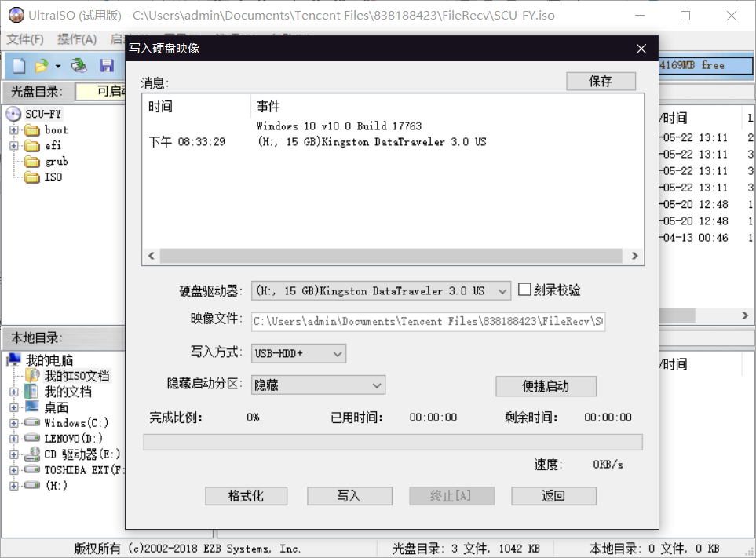Expand Windows(C:) node
756x558 pixels.
pyautogui.click(x=13, y=423)
